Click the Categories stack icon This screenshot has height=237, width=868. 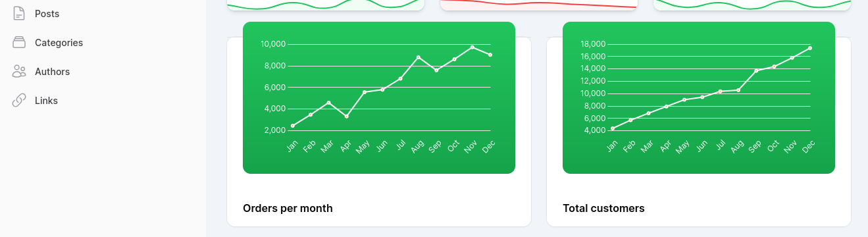point(19,42)
